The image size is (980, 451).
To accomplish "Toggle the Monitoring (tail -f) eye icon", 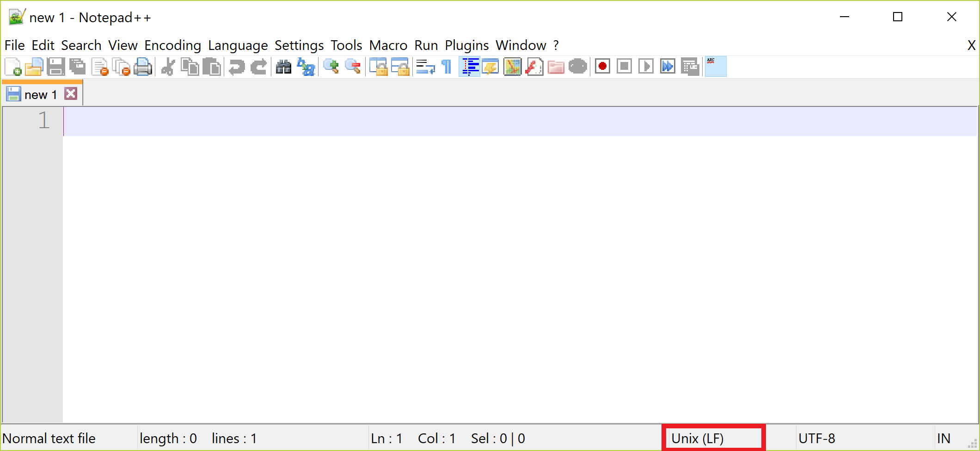I will pos(578,67).
